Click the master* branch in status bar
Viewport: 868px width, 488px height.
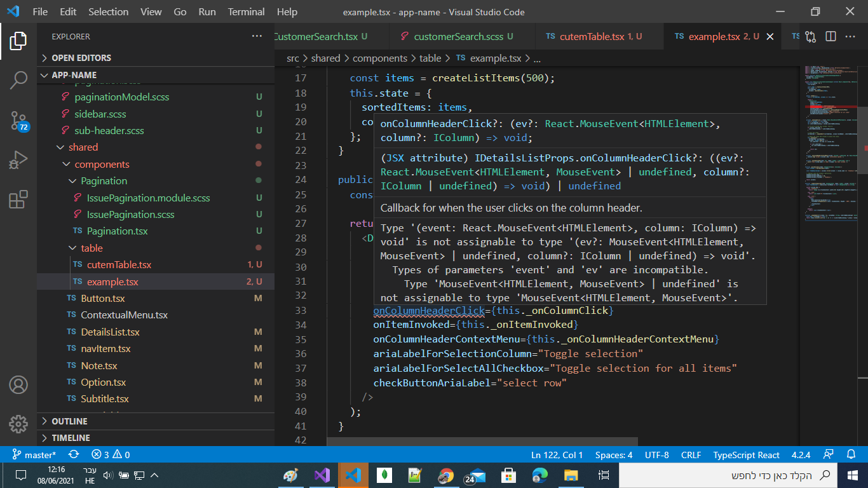point(38,454)
